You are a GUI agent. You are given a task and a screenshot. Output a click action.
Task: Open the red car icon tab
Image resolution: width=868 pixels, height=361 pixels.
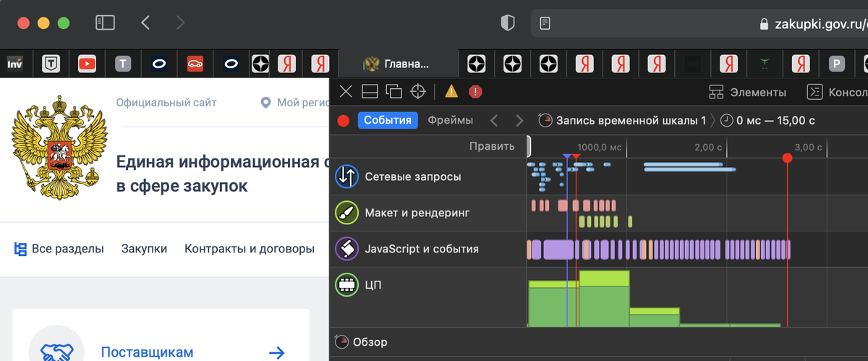tap(195, 64)
